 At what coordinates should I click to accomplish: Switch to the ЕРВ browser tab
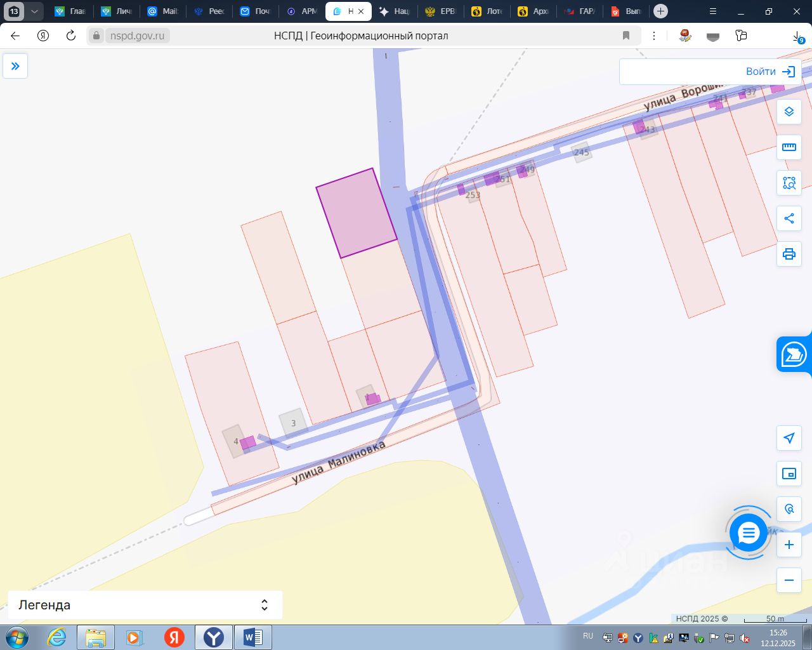coord(441,11)
